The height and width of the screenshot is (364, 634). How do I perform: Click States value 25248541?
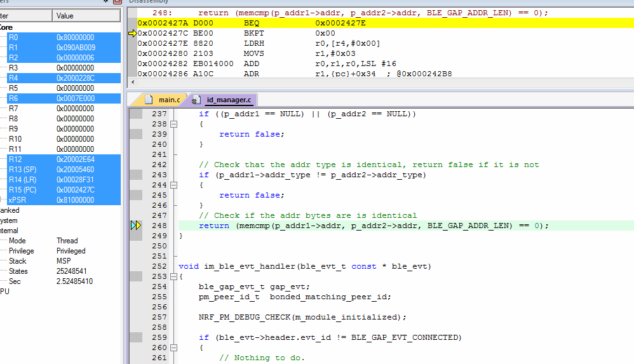point(72,271)
